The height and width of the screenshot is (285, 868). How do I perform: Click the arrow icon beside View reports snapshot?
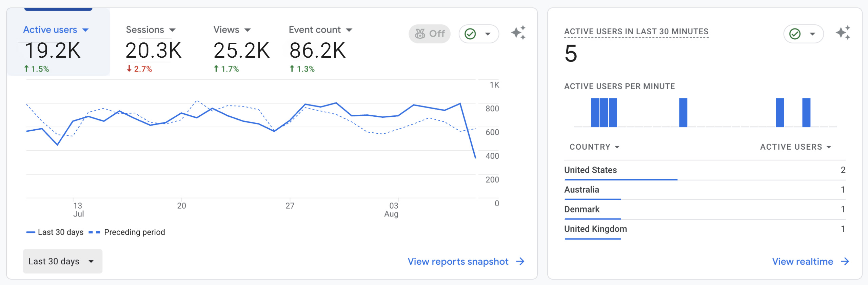coord(520,261)
